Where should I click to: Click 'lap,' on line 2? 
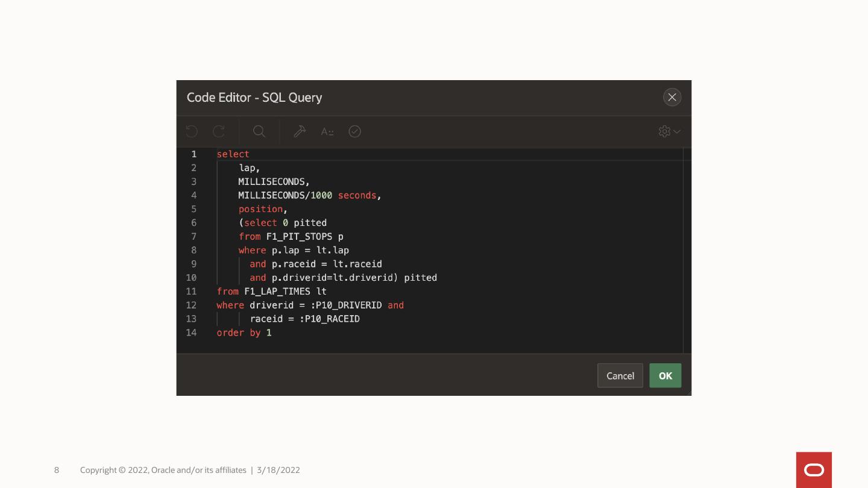point(250,168)
